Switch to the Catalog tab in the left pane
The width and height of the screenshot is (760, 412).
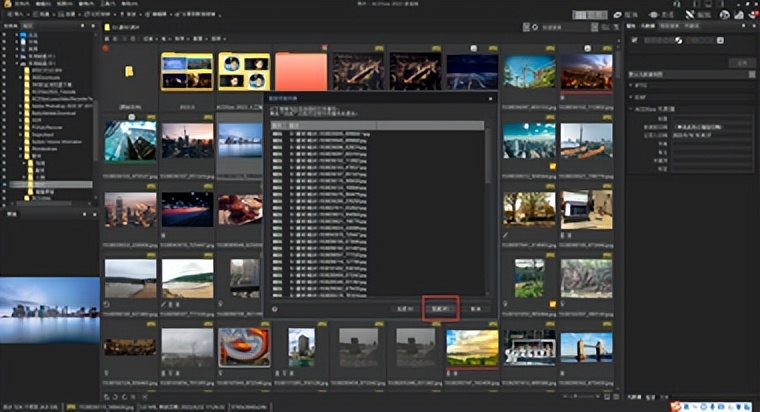[x=28, y=26]
